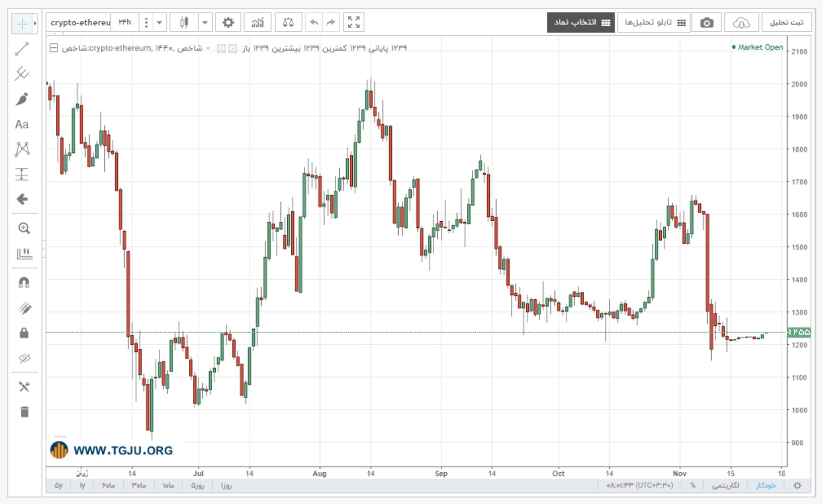823x504 pixels.
Task: Select the XABCD pattern tool
Action: [22, 149]
